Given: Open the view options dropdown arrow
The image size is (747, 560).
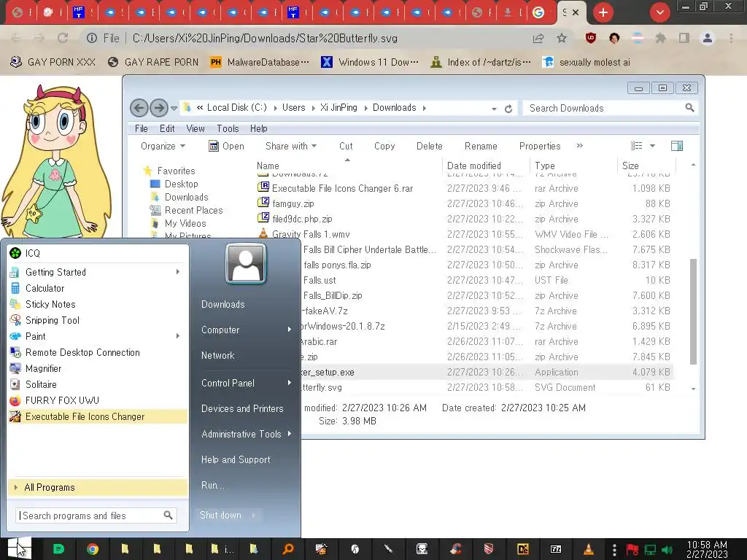Looking at the screenshot, I should tap(652, 146).
